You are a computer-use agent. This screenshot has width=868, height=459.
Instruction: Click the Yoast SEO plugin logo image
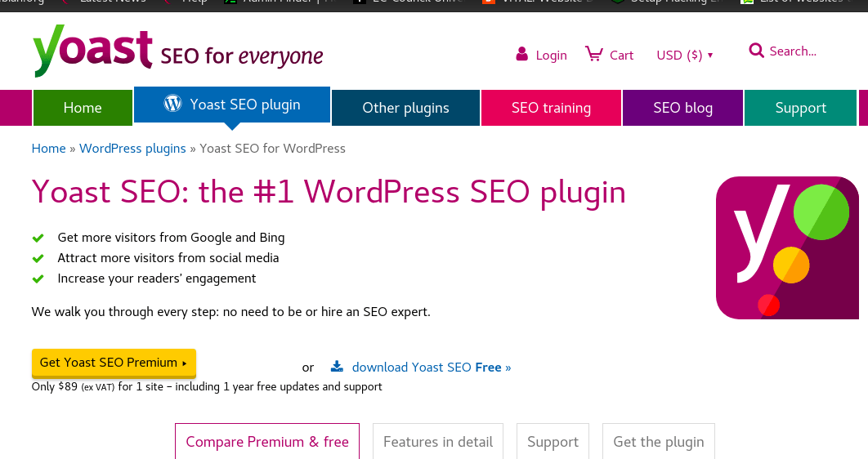click(x=787, y=247)
